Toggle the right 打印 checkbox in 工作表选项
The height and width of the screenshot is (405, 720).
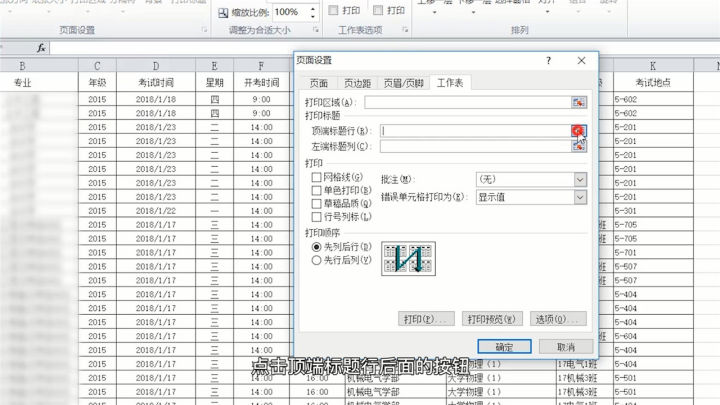(378, 10)
